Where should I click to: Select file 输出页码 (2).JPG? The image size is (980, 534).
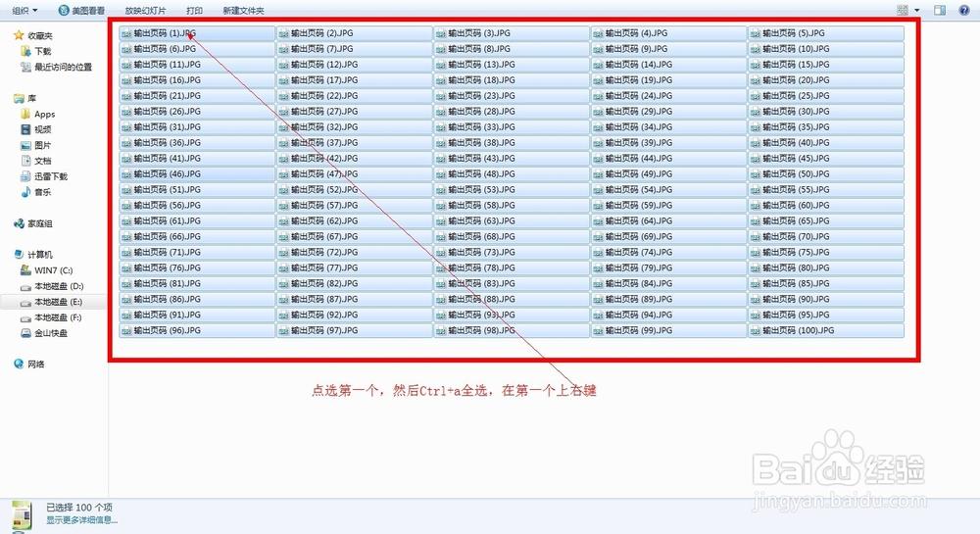(x=355, y=33)
